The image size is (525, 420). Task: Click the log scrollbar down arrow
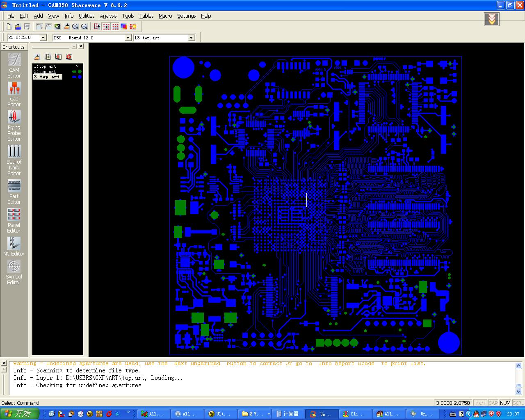[x=518, y=392]
